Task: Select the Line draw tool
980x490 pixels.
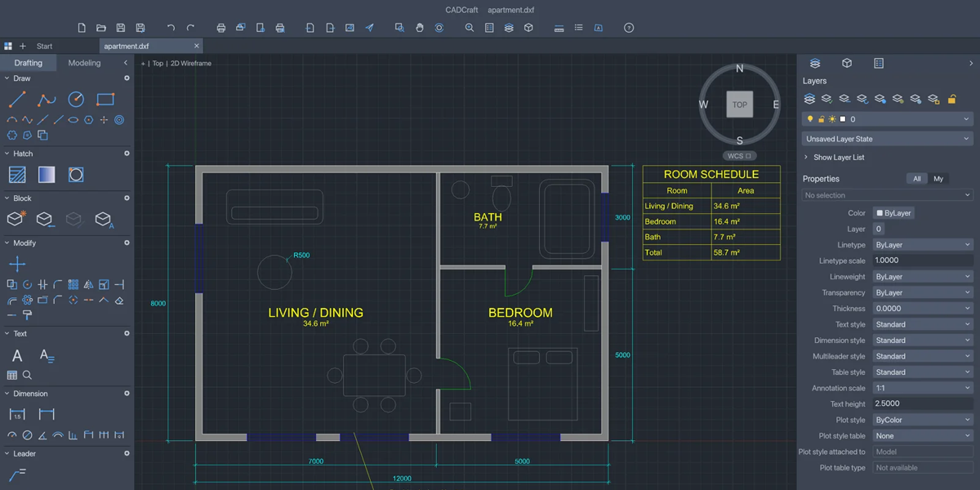Action: [17, 100]
